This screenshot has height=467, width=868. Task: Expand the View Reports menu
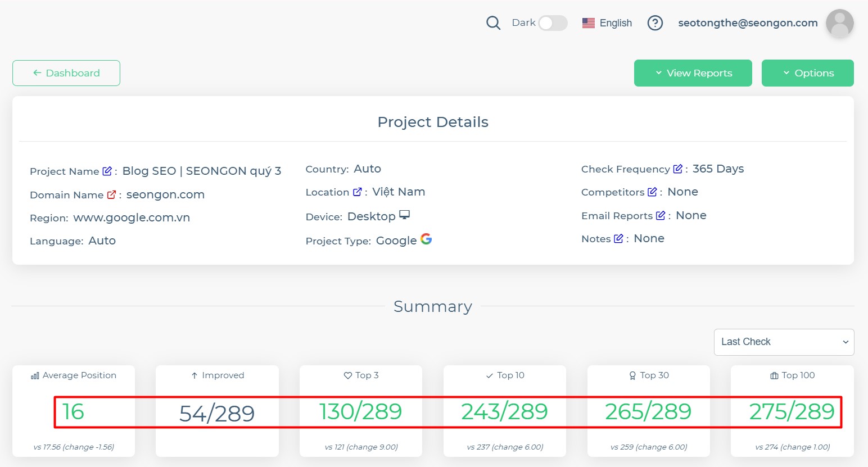point(693,73)
